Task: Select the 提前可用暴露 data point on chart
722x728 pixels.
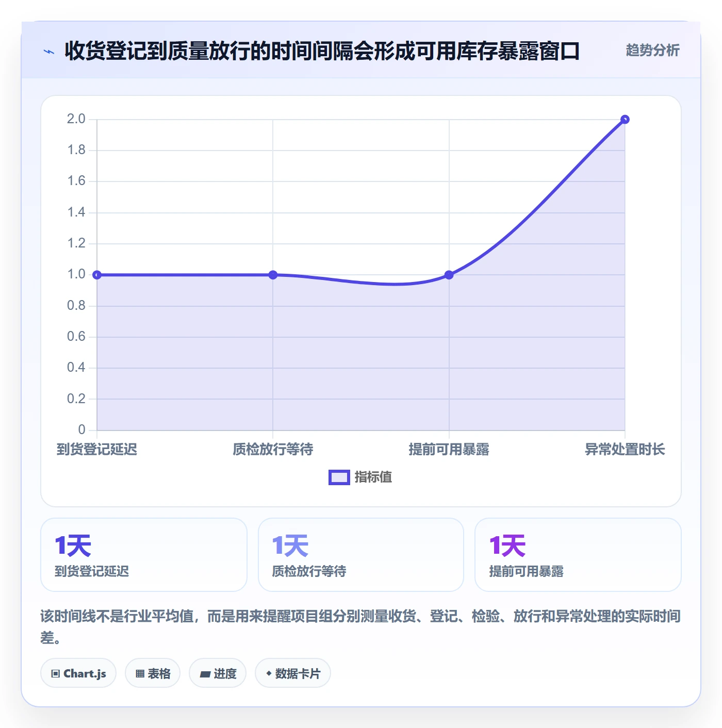Action: point(449,275)
